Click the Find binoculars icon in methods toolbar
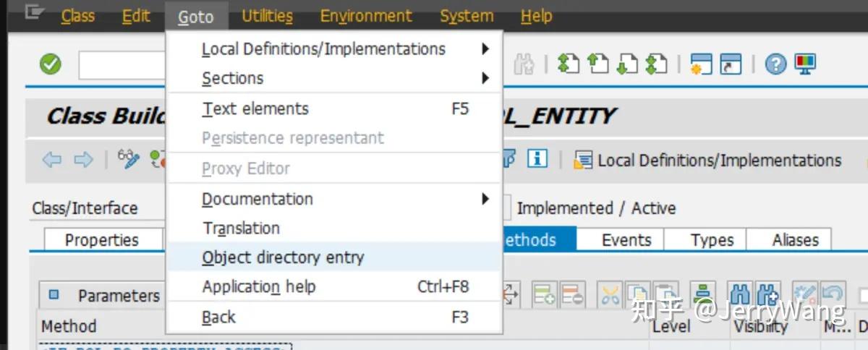The height and width of the screenshot is (350, 868). 739,294
